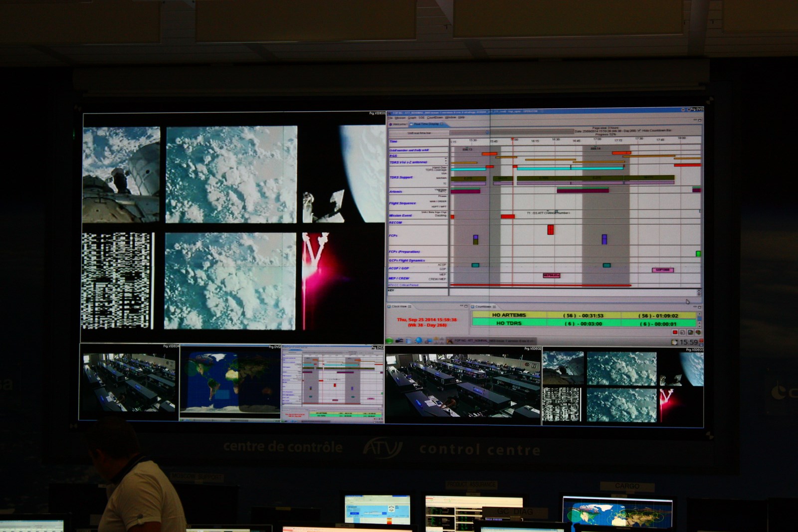Maximize the Countdown panel view
This screenshot has height=532, width=798.
click(699, 307)
